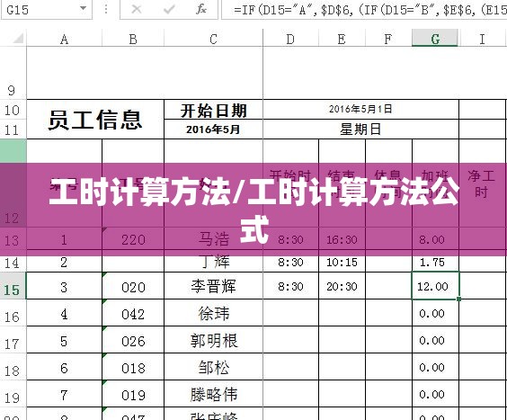Image resolution: width=507 pixels, height=420 pixels.
Task: Click the 20:30 end time cell
Action: point(342,286)
